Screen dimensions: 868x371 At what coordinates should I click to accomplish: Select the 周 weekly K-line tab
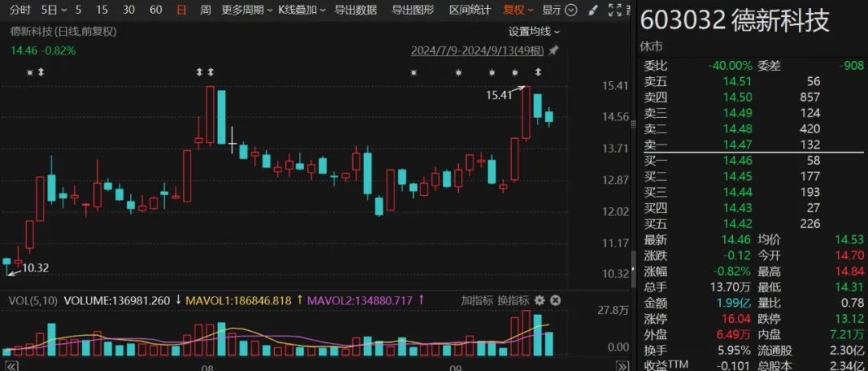[x=206, y=10]
